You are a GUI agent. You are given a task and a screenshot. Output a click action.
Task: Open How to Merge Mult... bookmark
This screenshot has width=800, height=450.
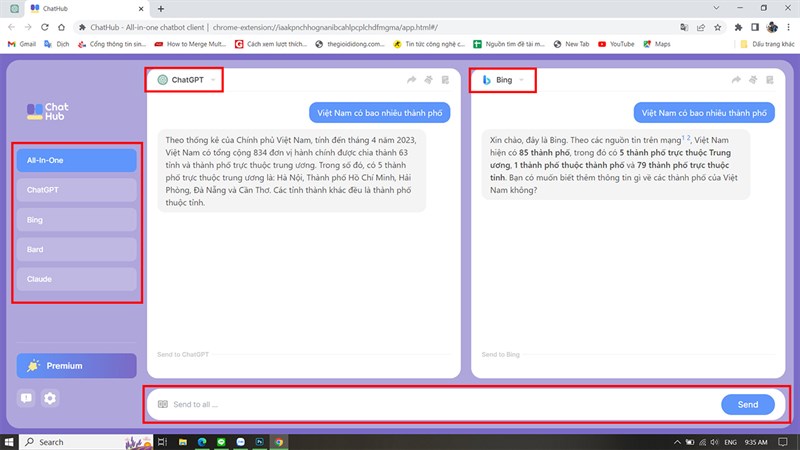tap(190, 44)
